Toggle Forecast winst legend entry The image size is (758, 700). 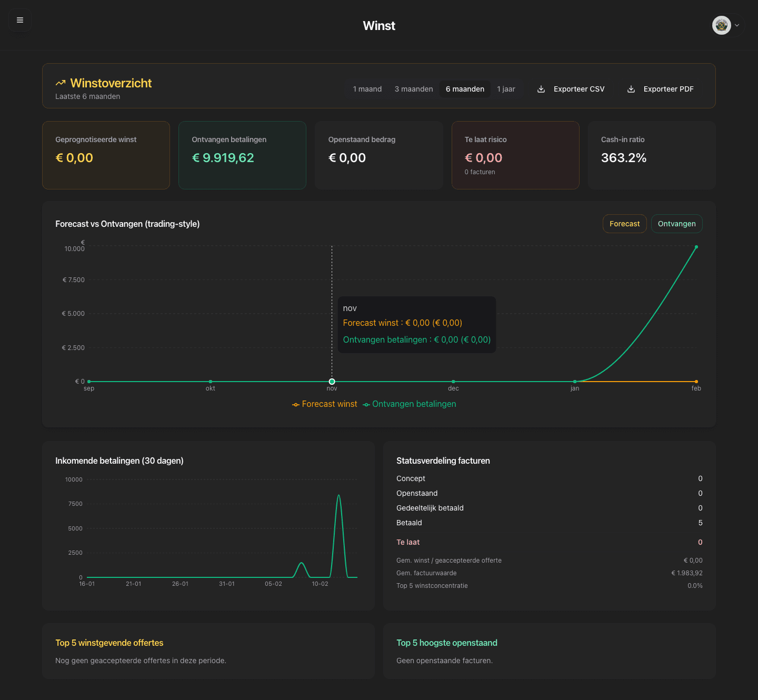(325, 404)
